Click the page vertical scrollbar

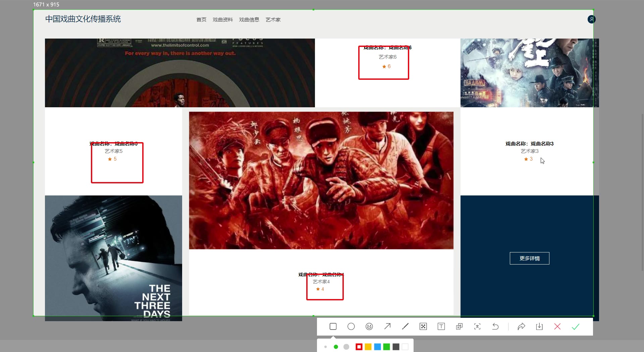click(642, 192)
